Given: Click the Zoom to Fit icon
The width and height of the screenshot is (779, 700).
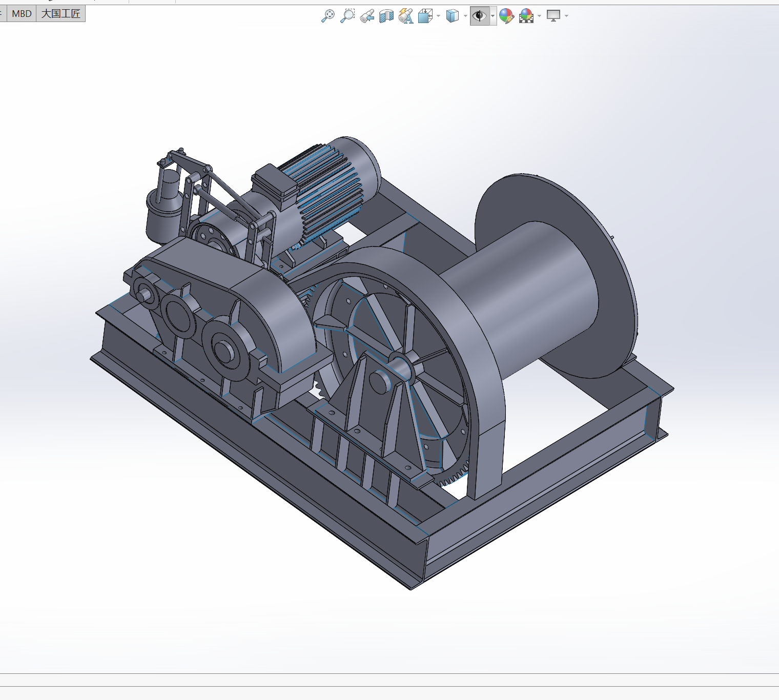Looking at the screenshot, I should click(x=328, y=16).
